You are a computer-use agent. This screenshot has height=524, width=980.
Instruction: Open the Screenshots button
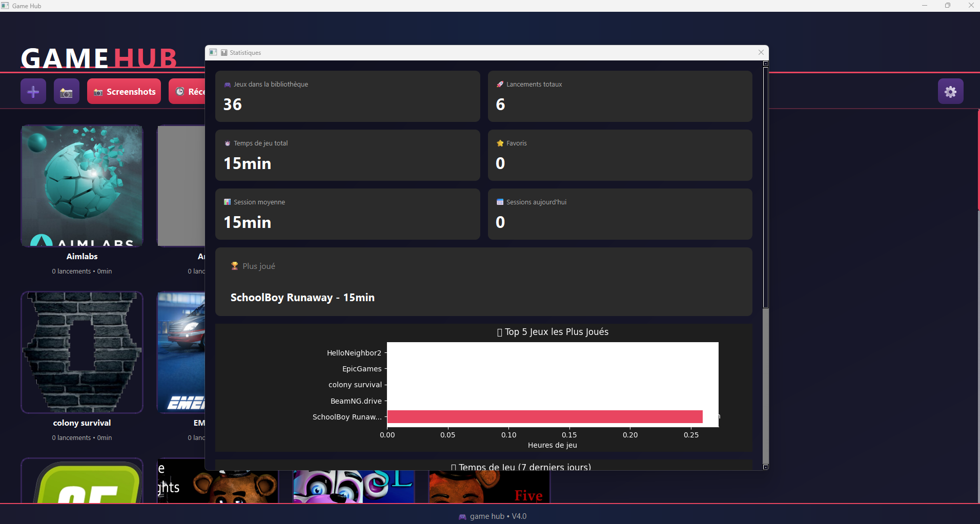(124, 92)
